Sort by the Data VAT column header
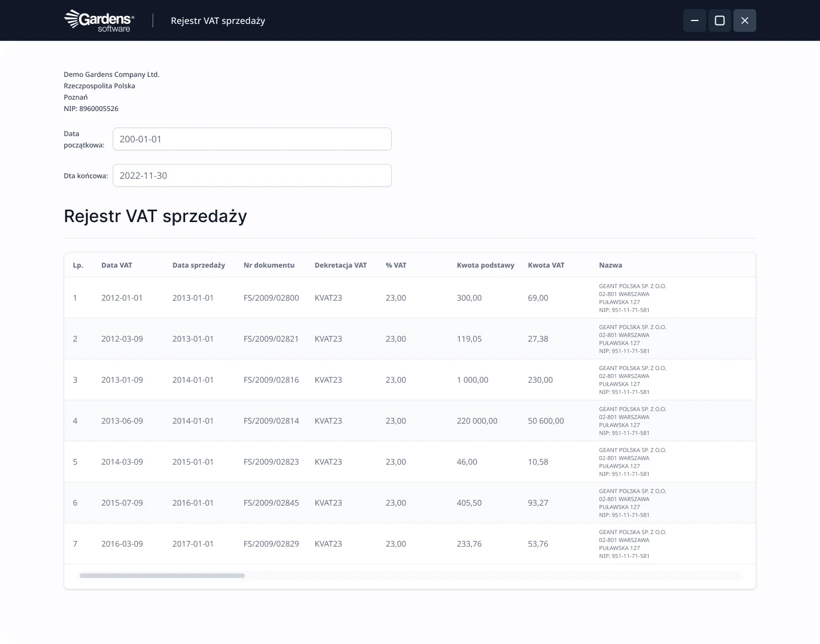 [117, 265]
